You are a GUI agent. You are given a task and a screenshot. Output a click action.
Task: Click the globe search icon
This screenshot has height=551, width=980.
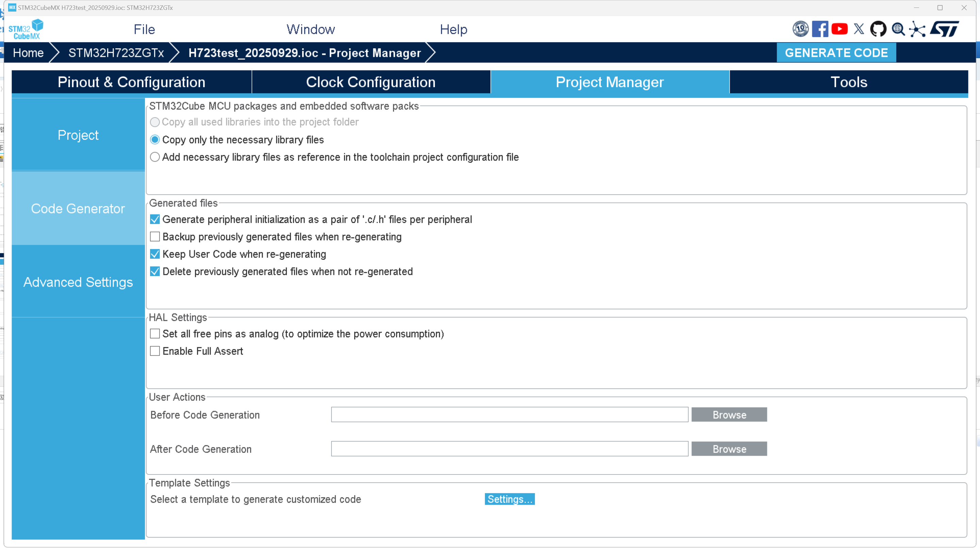898,29
